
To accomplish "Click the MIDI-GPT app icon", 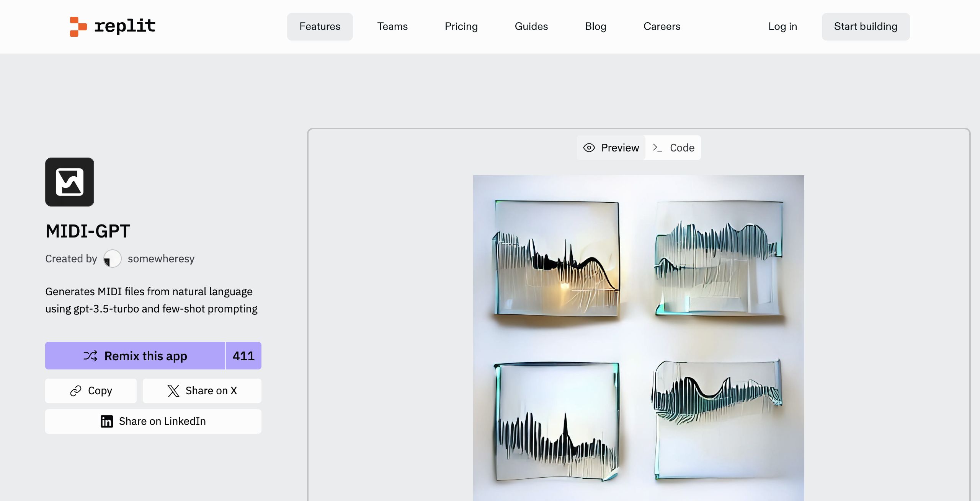I will (70, 182).
